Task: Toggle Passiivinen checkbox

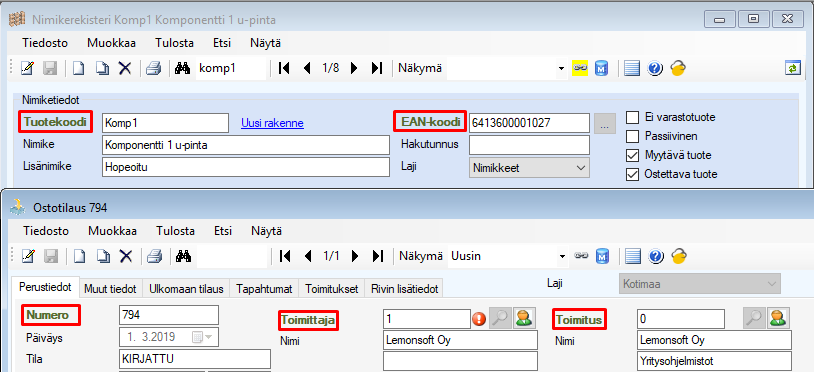Action: (632, 136)
